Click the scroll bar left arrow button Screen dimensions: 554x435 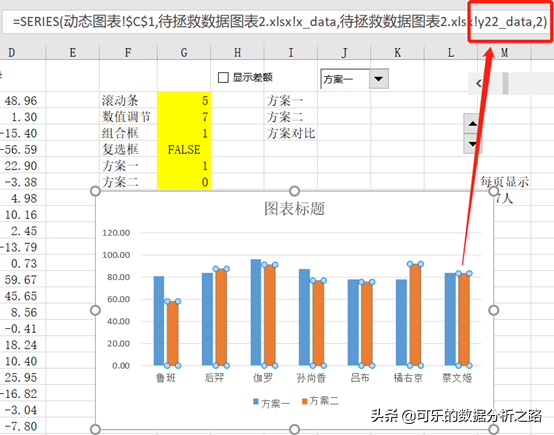click(479, 83)
